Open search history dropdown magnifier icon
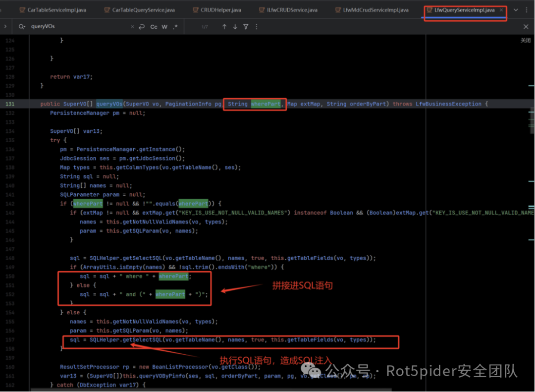535x392 pixels. click(x=21, y=27)
